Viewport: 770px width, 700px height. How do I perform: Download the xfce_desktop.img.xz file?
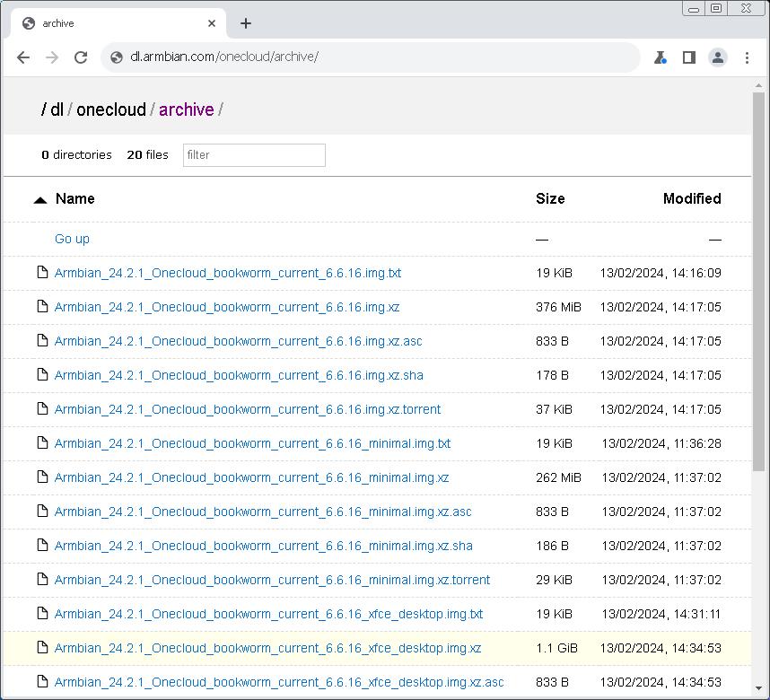coord(267,648)
